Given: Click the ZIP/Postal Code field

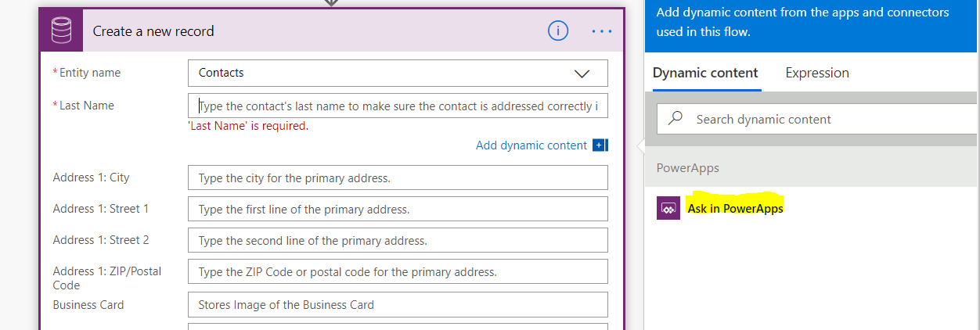Looking at the screenshot, I should [x=398, y=272].
